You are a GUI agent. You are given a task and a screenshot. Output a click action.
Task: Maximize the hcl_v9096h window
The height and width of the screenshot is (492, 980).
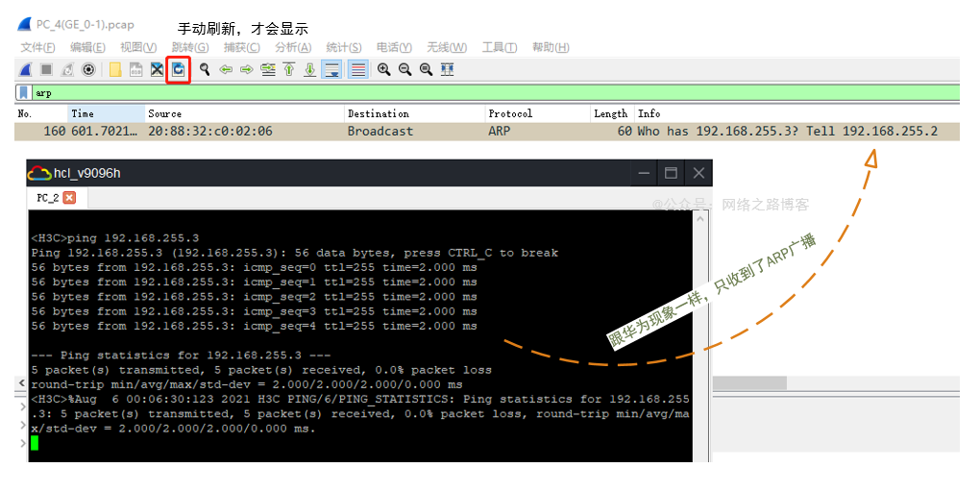point(671,173)
